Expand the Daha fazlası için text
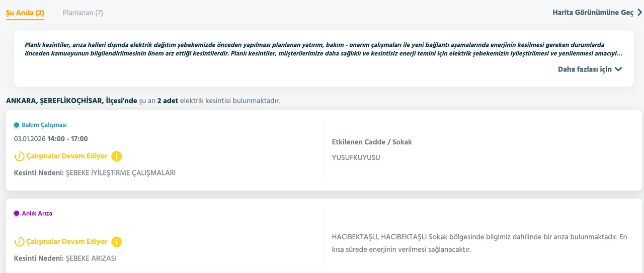This screenshot has width=644, height=273. (585, 69)
